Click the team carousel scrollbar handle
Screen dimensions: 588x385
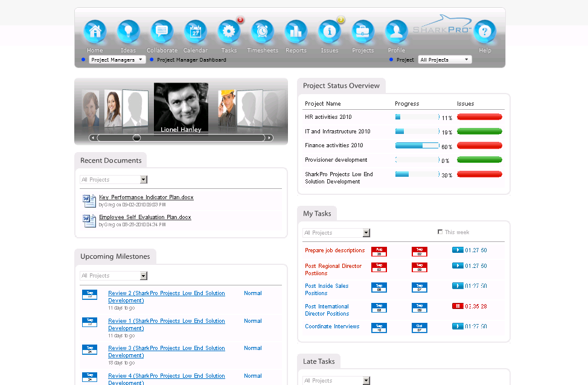(136, 138)
